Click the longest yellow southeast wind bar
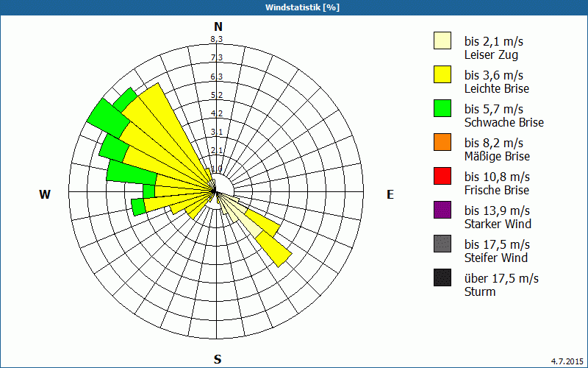Screen dimensions: 588x368 click(273, 249)
